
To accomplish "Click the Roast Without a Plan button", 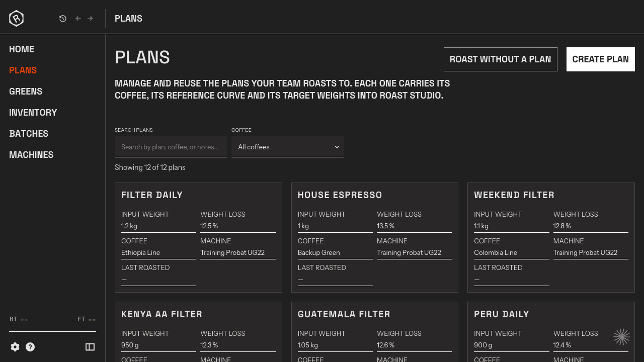I will click(501, 59).
